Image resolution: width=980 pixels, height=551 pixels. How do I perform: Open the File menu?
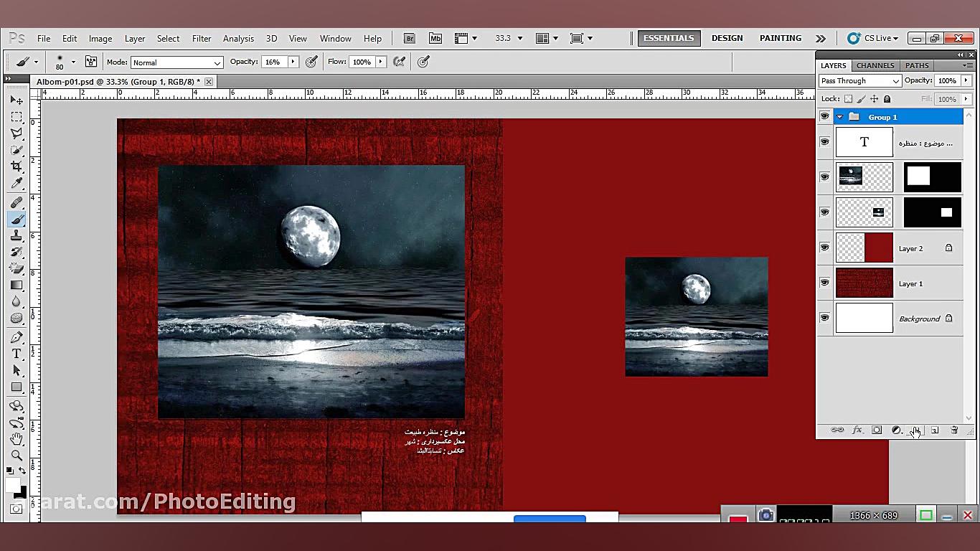[x=44, y=39]
